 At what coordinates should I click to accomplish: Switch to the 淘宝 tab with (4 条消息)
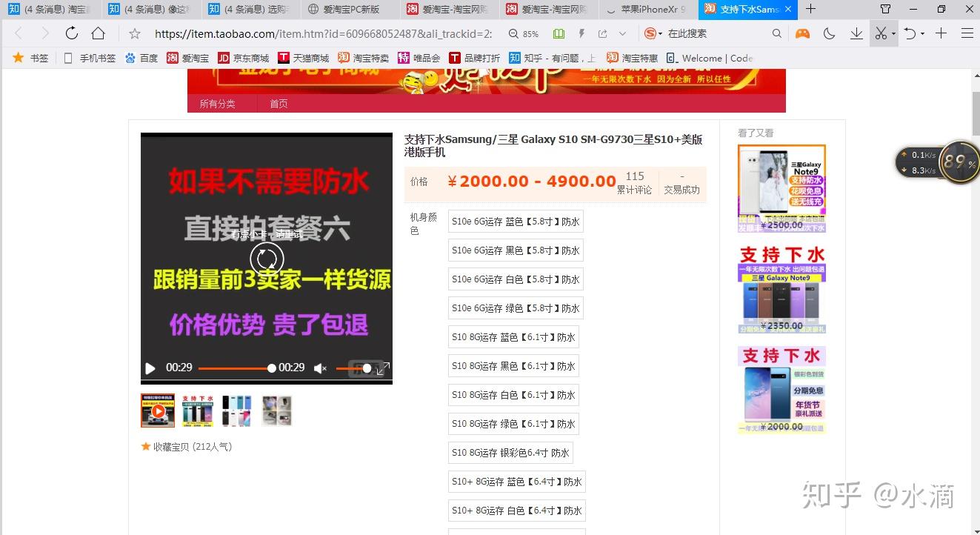(x=50, y=9)
